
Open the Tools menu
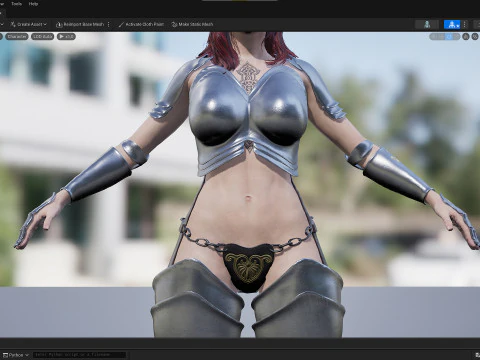tap(16, 4)
